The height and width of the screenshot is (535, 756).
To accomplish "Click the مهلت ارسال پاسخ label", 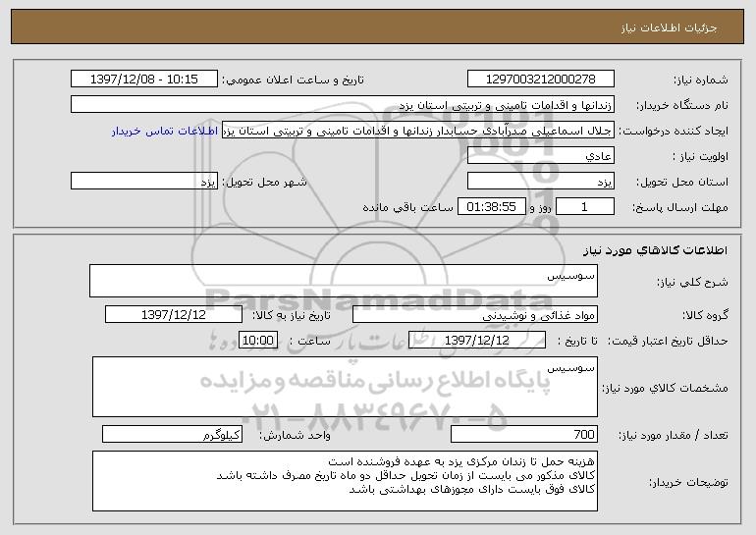I will (x=680, y=208).
